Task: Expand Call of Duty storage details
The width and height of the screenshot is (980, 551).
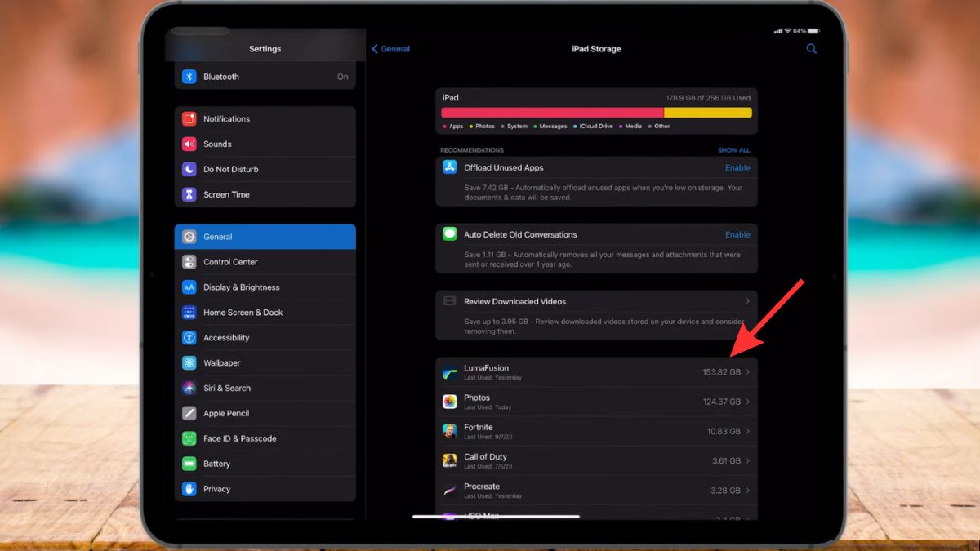Action: pyautogui.click(x=747, y=460)
